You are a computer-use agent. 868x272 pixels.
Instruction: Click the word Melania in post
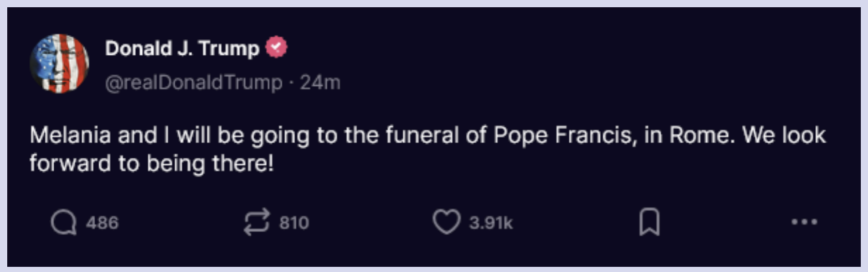[70, 135]
